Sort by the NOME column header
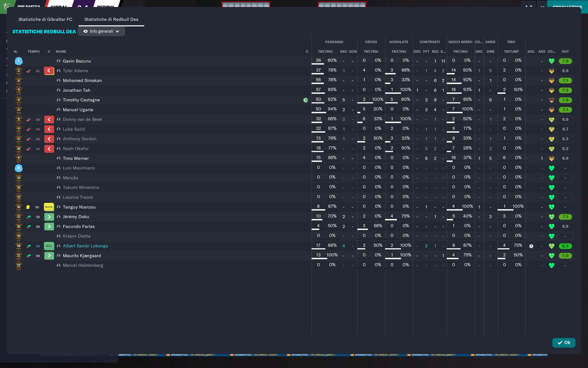The width and height of the screenshot is (588, 368). coord(61,52)
